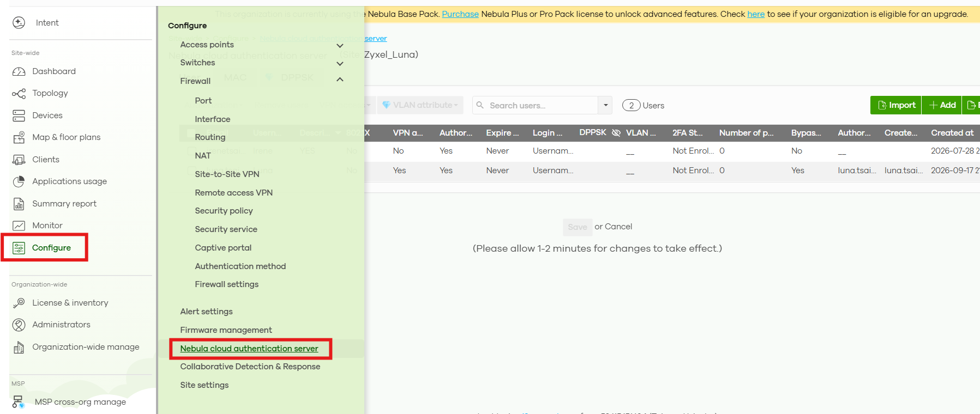Open the search users dropdown arrow

[x=605, y=105]
